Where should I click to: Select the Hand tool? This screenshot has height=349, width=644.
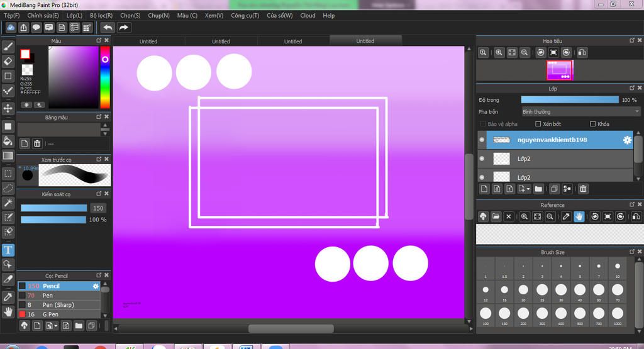[8, 312]
